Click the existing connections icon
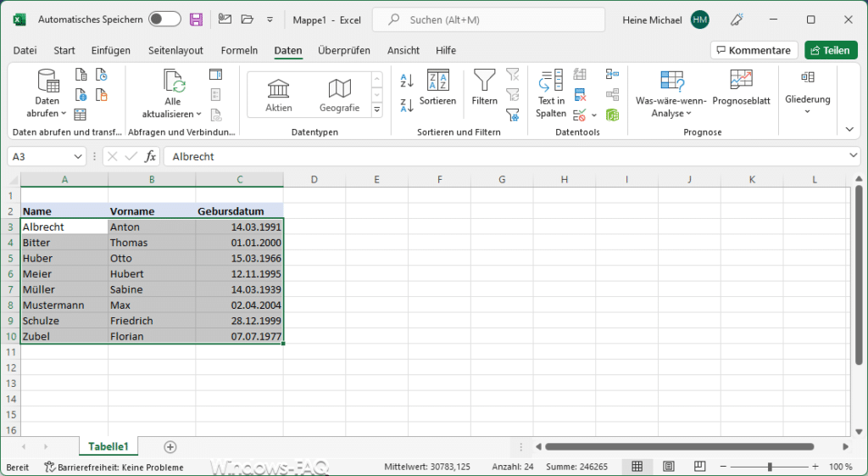Image resolution: width=868 pixels, height=476 pixels. click(x=102, y=95)
